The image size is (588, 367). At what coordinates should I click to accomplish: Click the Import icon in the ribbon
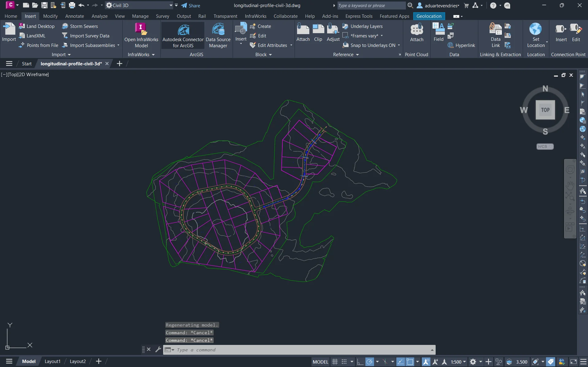click(x=9, y=32)
